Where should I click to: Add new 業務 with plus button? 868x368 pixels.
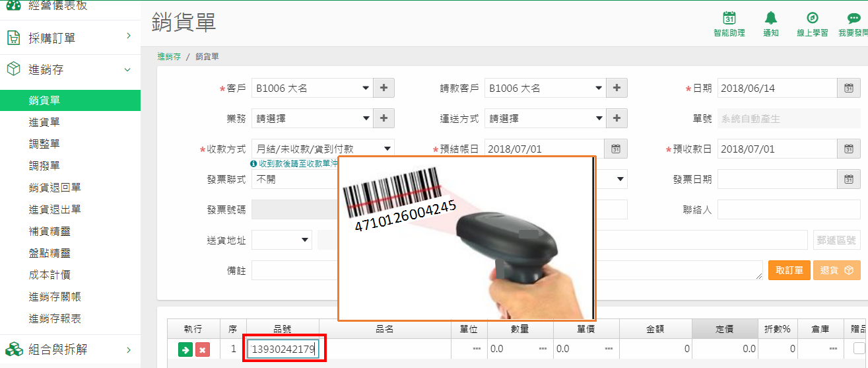pyautogui.click(x=384, y=118)
